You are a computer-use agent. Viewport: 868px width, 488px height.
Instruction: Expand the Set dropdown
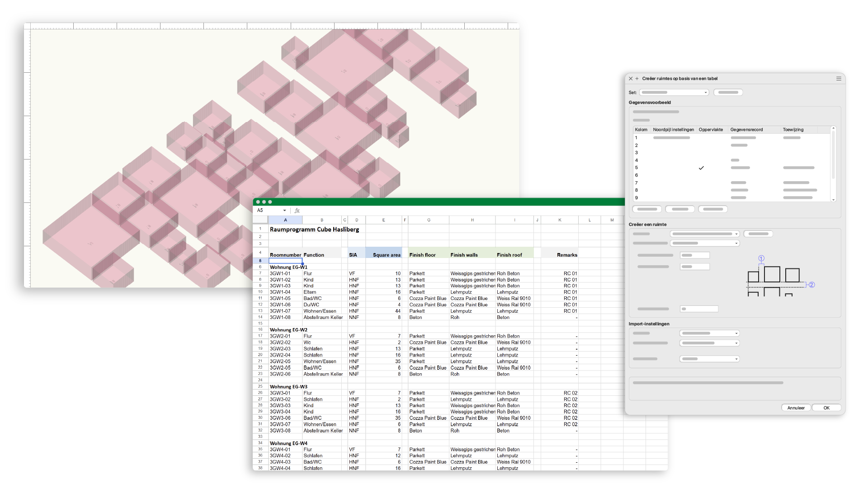click(x=674, y=93)
